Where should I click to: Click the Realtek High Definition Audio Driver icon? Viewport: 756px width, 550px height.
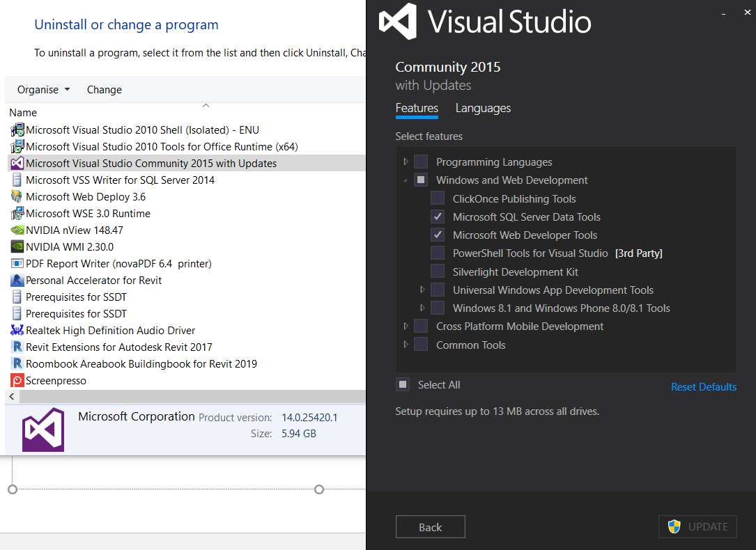click(x=17, y=331)
